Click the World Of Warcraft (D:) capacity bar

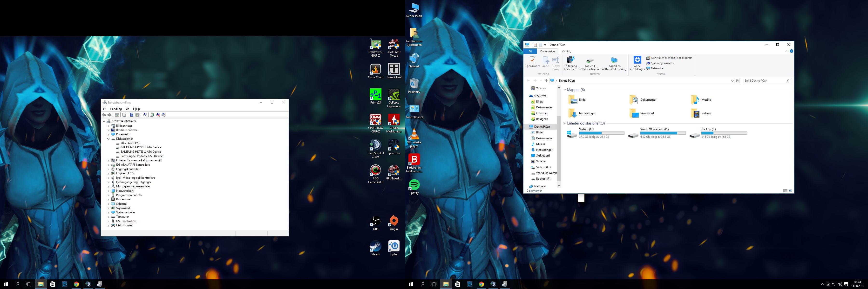pos(663,133)
